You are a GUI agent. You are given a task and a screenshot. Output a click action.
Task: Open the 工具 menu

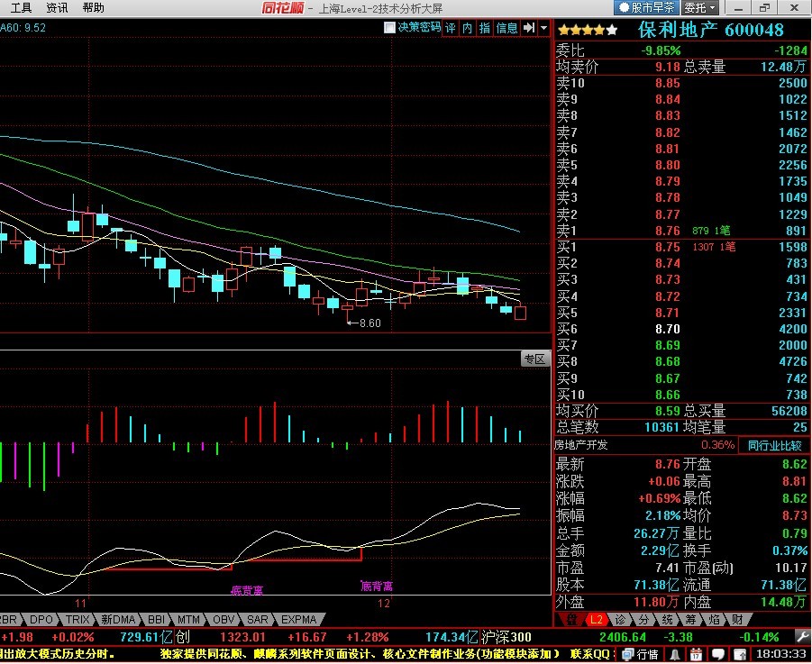coord(21,8)
